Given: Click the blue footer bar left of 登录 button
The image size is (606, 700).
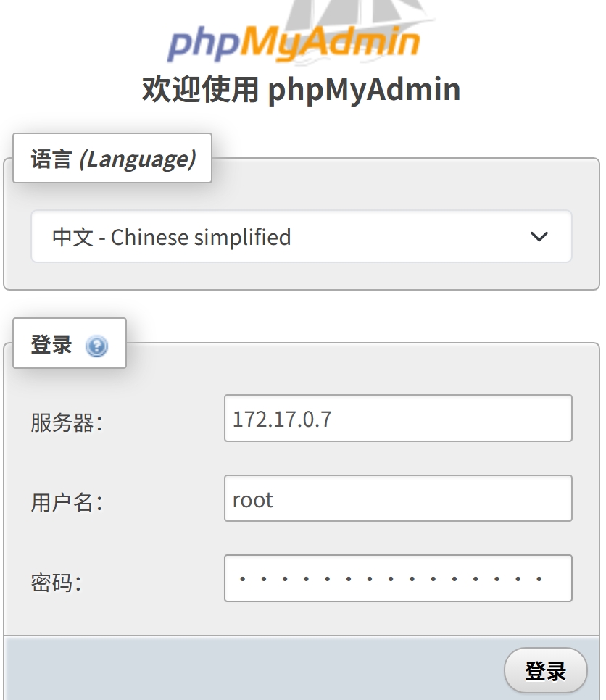Looking at the screenshot, I should (254, 670).
